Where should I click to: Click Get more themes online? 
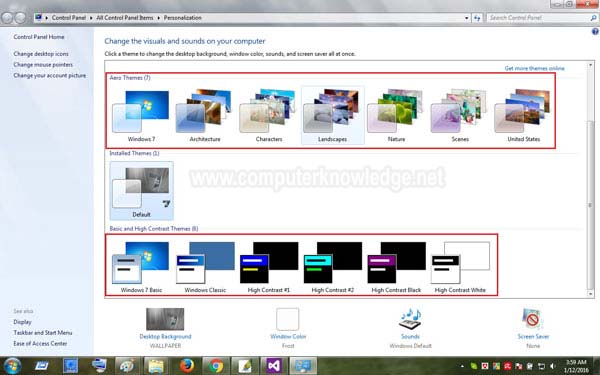click(x=534, y=68)
